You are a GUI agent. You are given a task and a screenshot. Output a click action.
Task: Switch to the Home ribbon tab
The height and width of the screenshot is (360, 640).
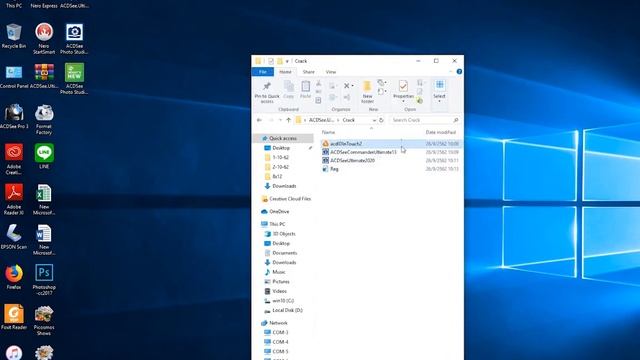(x=285, y=72)
